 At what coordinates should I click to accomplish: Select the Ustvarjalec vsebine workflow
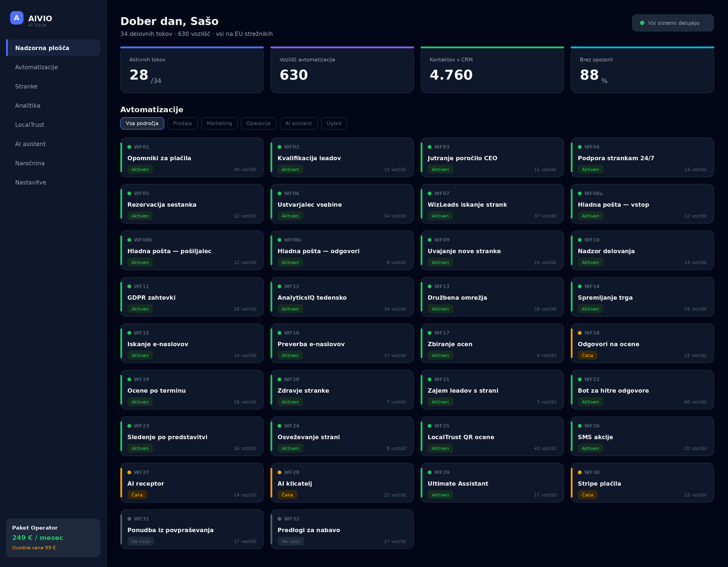342,204
